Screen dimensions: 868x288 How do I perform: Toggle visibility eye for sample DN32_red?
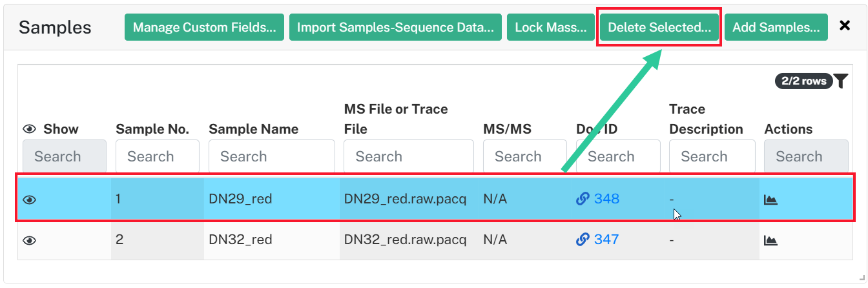click(30, 240)
